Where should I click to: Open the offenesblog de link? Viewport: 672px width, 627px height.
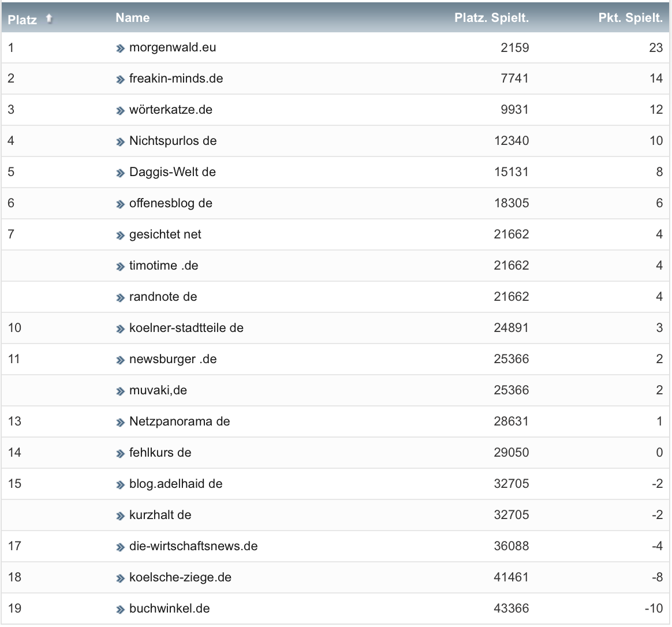(x=171, y=203)
